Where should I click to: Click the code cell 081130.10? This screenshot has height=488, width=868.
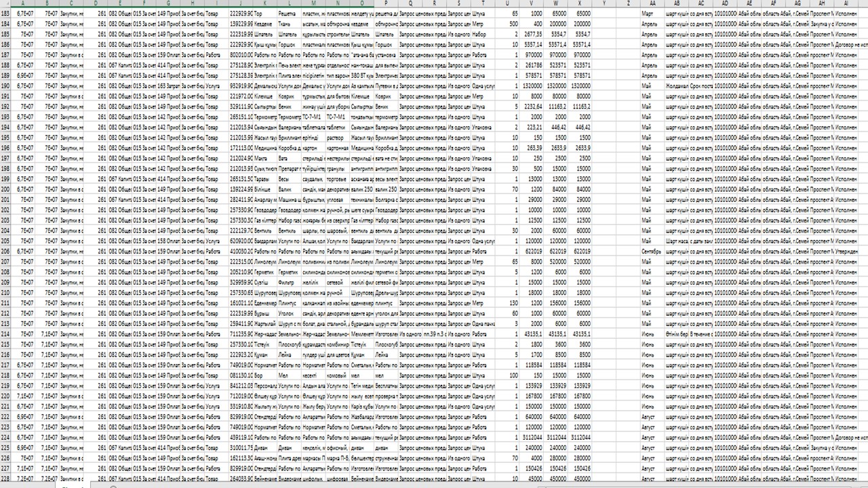pos(241,375)
